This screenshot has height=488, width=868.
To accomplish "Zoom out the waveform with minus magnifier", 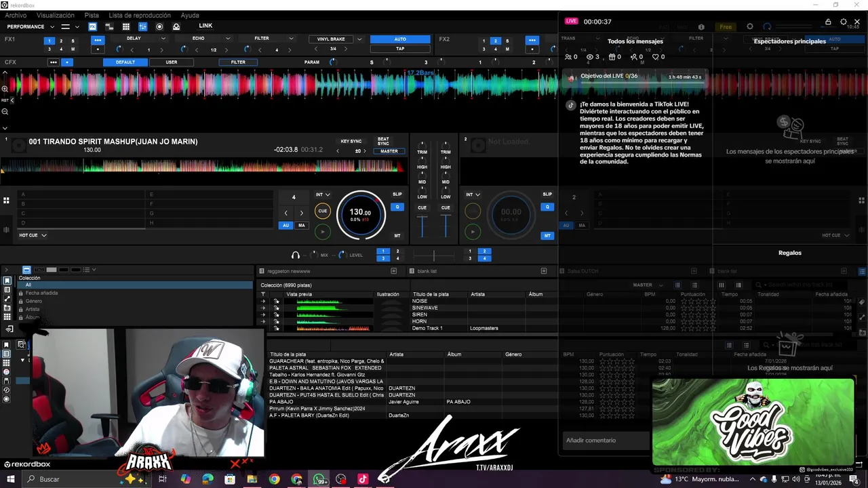I will 5,111.
